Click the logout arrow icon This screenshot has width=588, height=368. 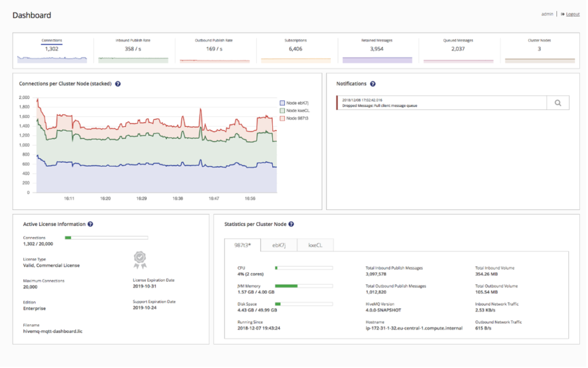click(563, 14)
